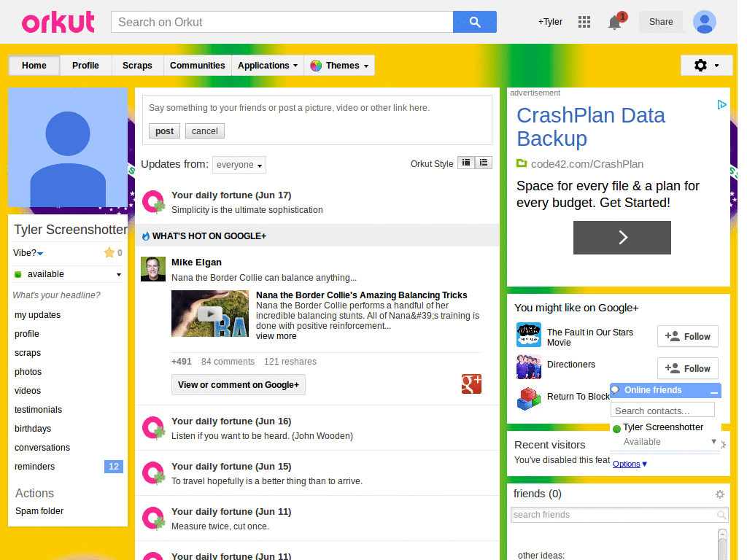
Task: Click the Jun 17 fortune icon
Action: (x=153, y=202)
